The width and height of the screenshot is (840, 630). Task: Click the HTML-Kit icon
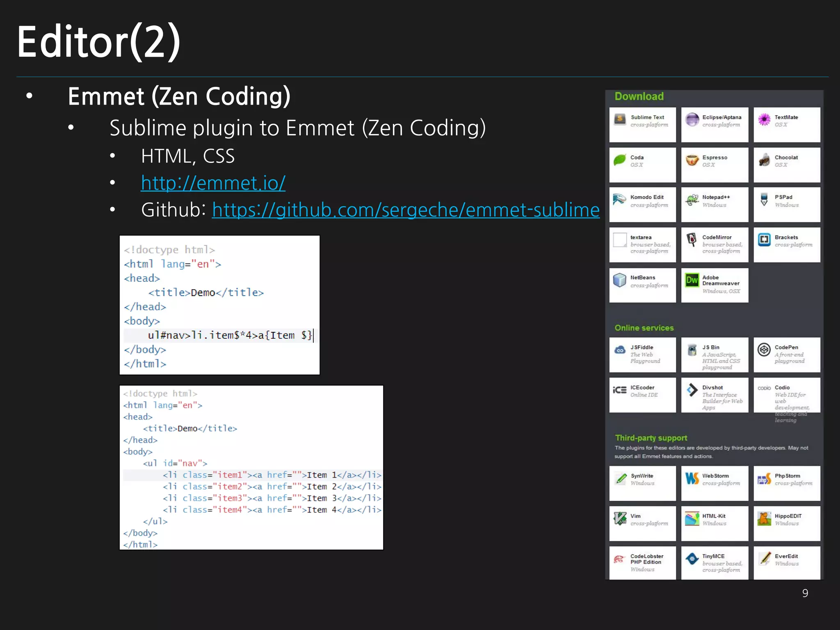click(692, 519)
